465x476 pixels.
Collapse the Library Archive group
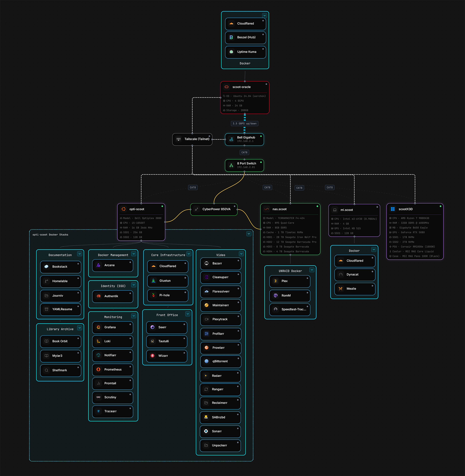[80, 328]
